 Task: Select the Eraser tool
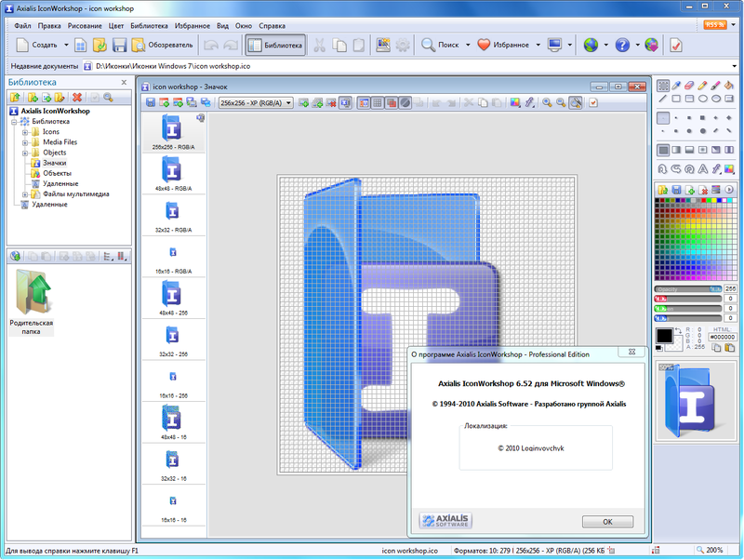pyautogui.click(x=689, y=86)
